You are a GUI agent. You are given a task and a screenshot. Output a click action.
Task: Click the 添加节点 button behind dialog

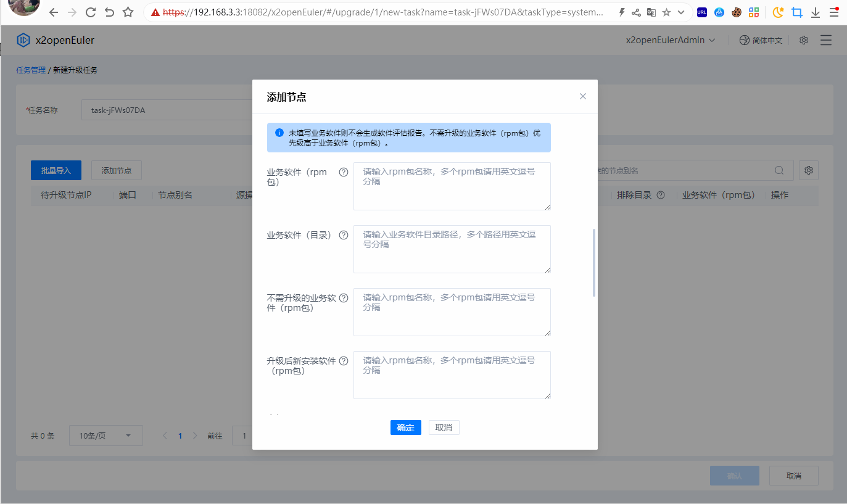117,170
